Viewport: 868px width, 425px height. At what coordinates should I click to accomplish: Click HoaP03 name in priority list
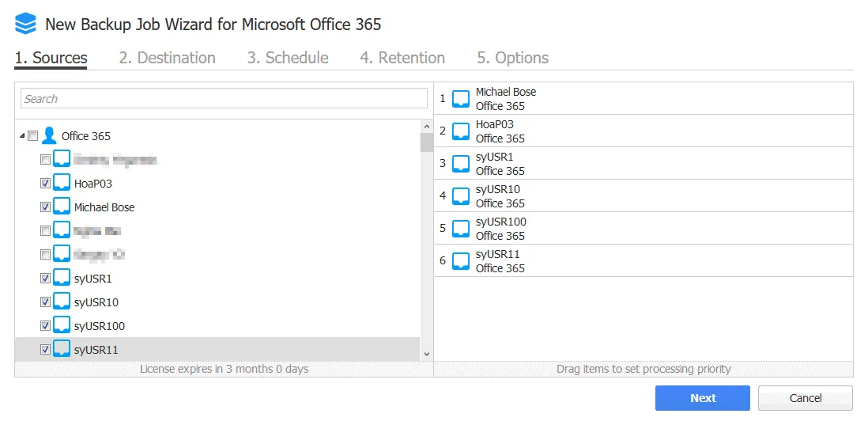(x=495, y=124)
